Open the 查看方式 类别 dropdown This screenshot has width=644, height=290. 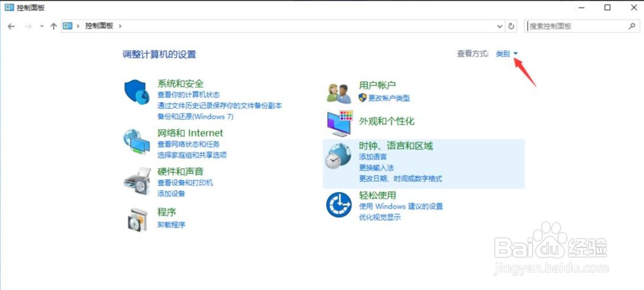(507, 53)
